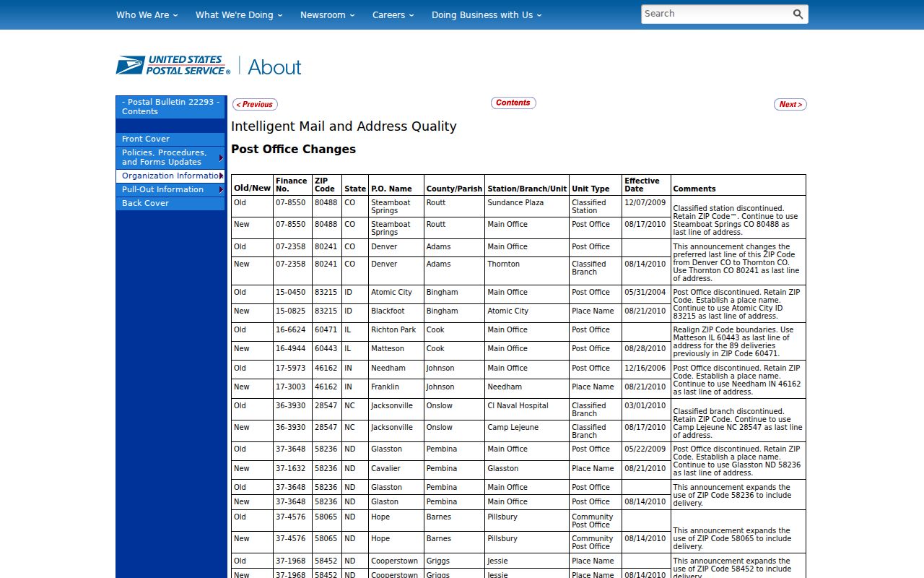Click Intelligent Mail and Address Quality title
924x578 pixels.
click(344, 126)
